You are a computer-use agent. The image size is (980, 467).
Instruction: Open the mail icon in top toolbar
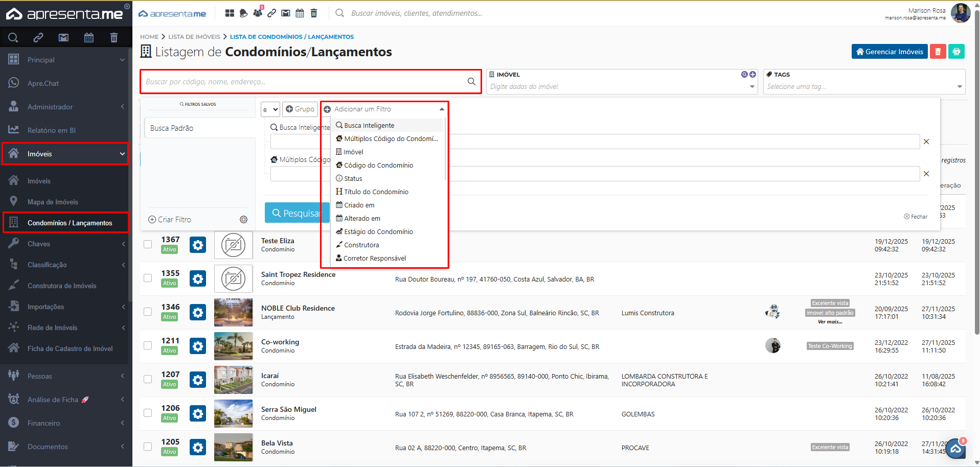(286, 13)
